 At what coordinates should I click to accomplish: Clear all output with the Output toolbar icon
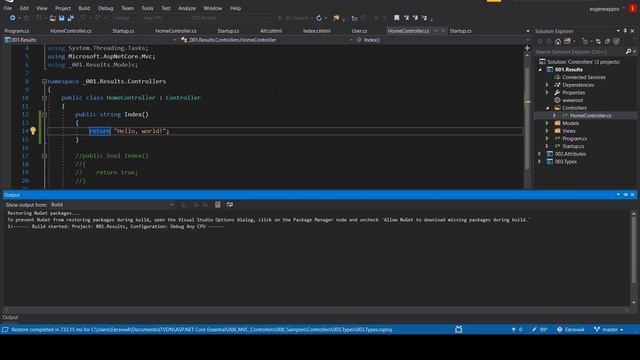[218, 204]
